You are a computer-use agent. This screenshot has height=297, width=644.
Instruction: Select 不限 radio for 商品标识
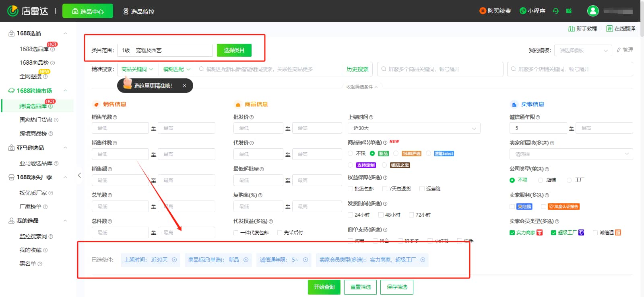[x=350, y=154]
